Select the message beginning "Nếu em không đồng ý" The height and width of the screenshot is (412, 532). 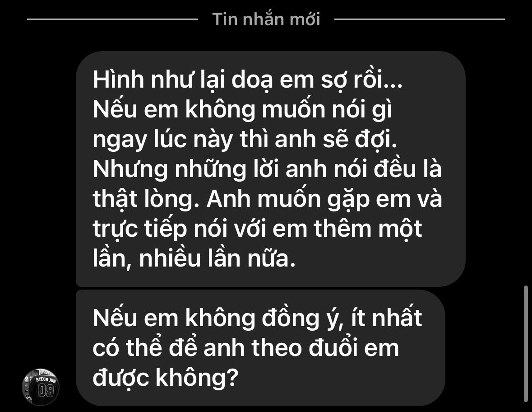pos(260,348)
